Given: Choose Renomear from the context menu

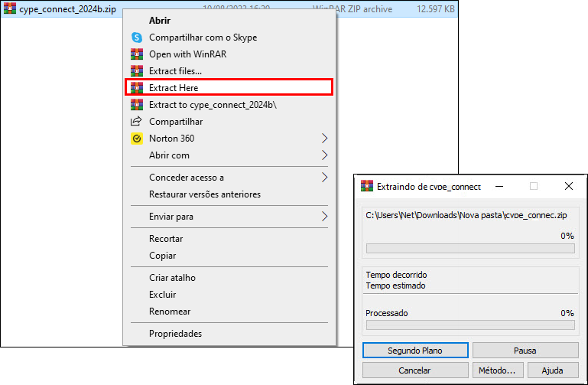Looking at the screenshot, I should click(x=170, y=312).
